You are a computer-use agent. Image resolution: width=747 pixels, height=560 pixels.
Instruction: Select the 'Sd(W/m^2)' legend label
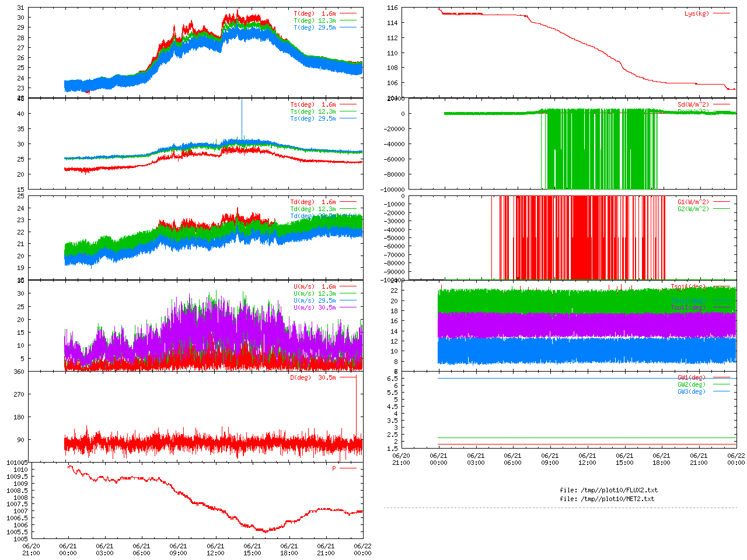pos(693,104)
